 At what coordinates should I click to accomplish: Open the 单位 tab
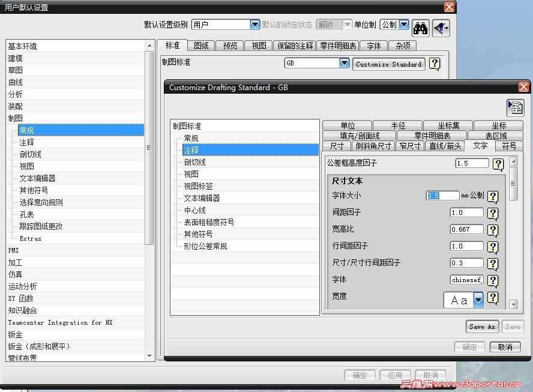348,125
